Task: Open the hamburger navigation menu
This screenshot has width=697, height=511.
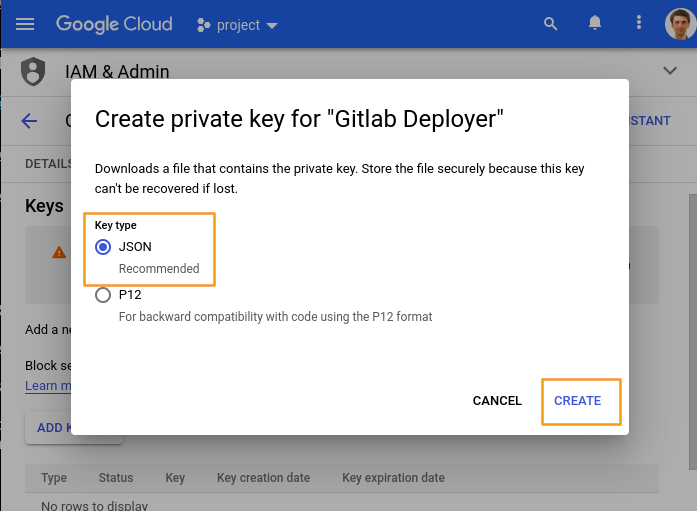Action: [x=25, y=24]
